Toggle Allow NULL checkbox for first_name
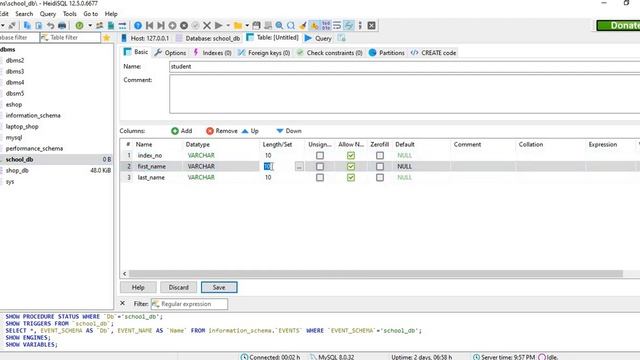 (351, 167)
